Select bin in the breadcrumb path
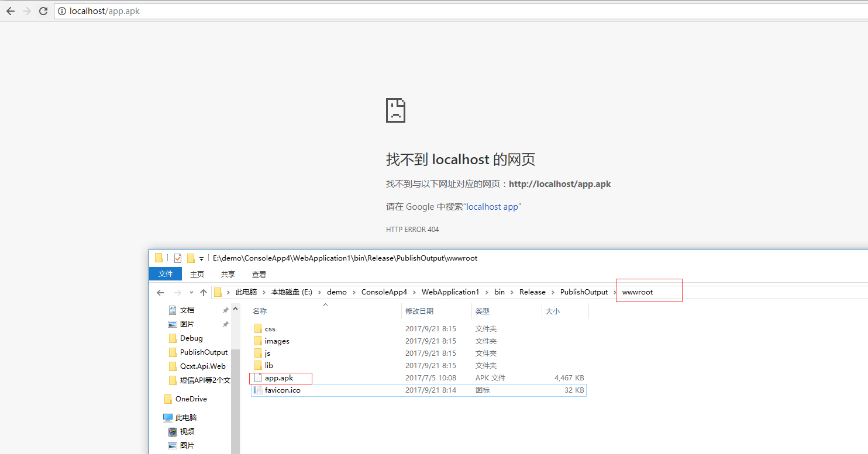868x454 pixels. [500, 292]
